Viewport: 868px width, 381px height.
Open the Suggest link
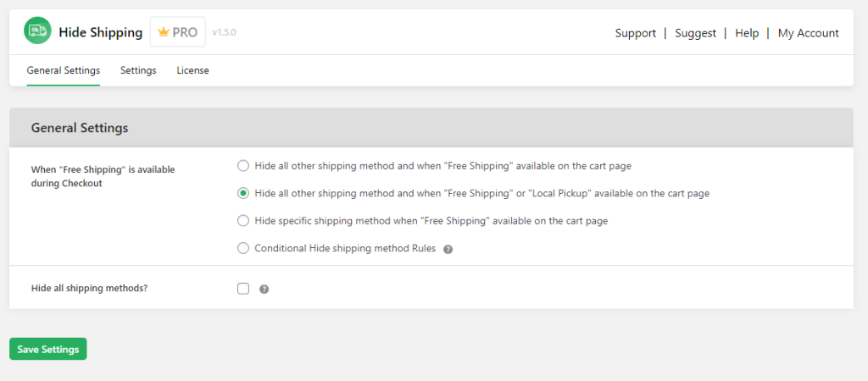(x=695, y=33)
